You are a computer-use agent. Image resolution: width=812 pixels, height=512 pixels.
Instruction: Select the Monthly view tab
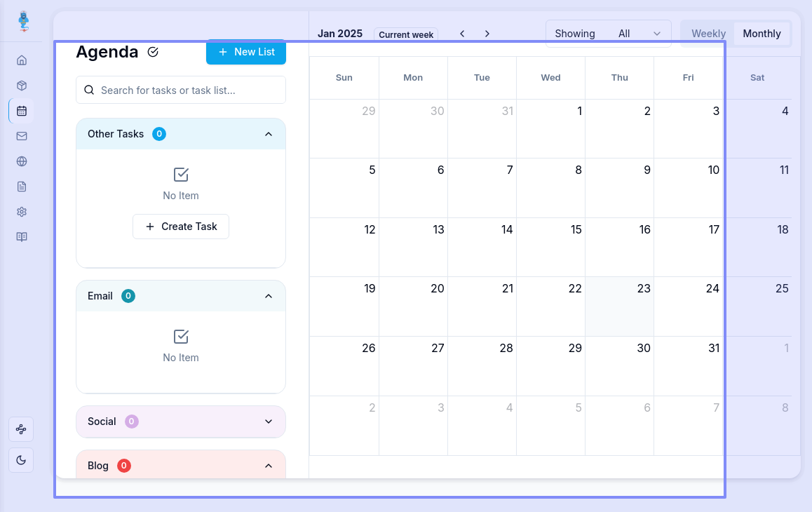(762, 34)
